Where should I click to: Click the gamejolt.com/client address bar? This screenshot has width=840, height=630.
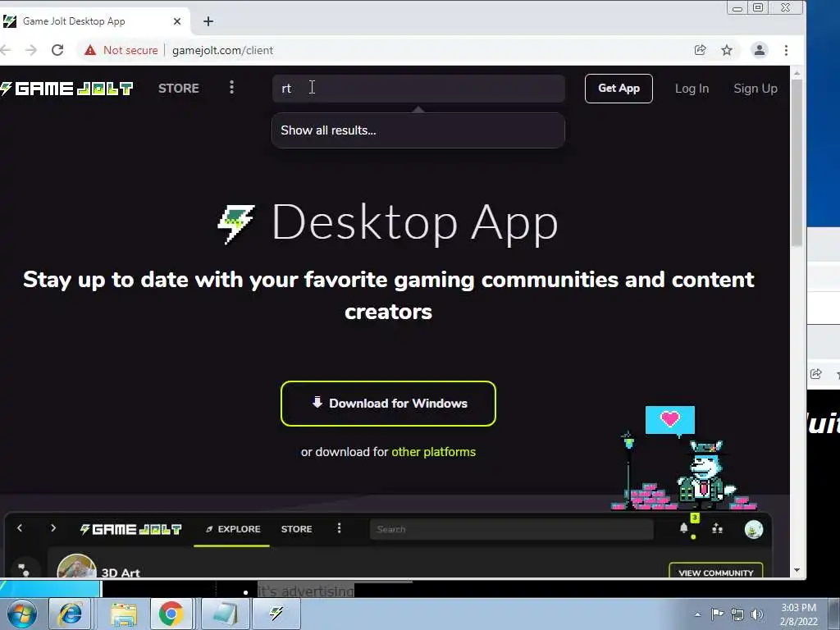223,50
